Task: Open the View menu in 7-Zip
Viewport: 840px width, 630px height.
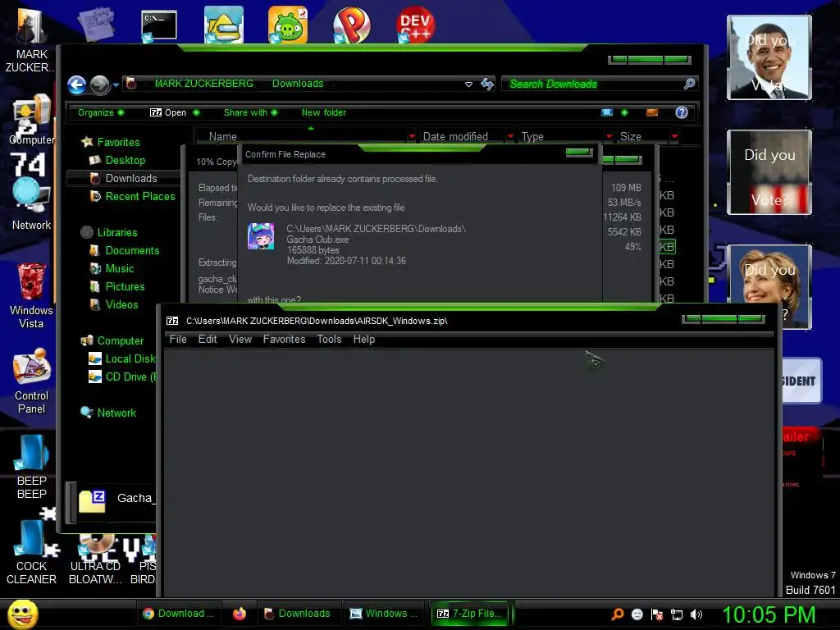Action: point(240,339)
